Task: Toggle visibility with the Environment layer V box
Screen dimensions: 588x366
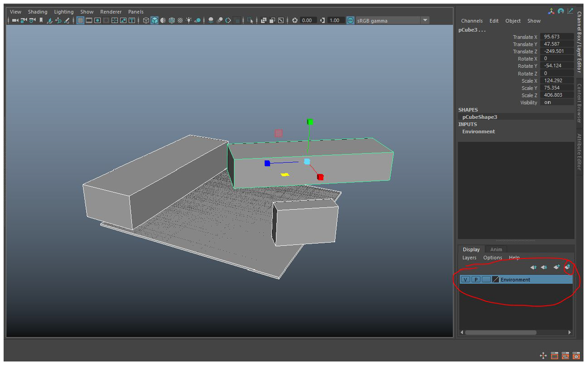Action: (465, 279)
